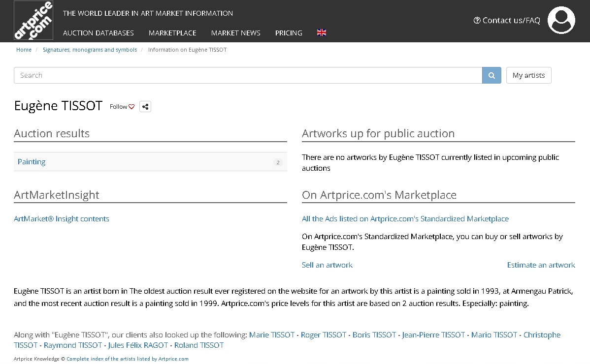Open Jules Félix RAGOT artist link

tap(138, 345)
